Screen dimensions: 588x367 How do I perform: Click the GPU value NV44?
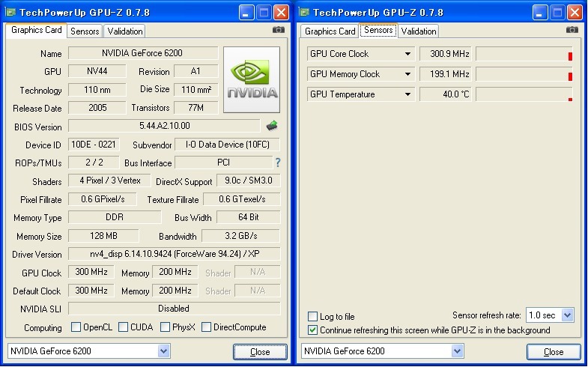pyautogui.click(x=97, y=71)
